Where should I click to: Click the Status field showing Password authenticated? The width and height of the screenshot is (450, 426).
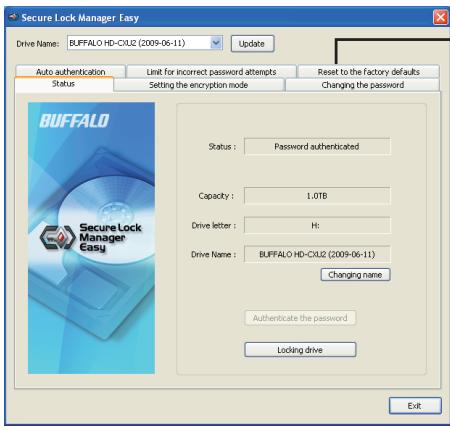[317, 146]
